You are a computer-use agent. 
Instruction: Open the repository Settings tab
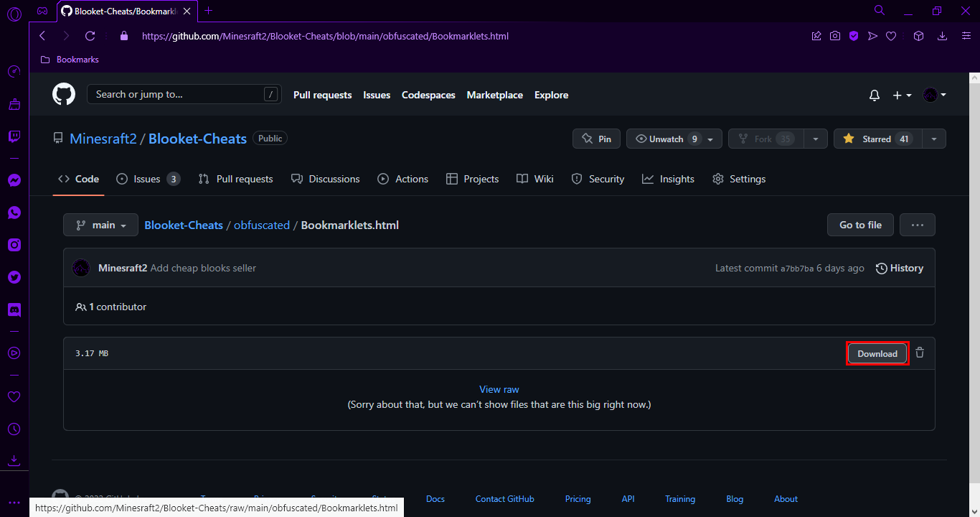point(739,179)
